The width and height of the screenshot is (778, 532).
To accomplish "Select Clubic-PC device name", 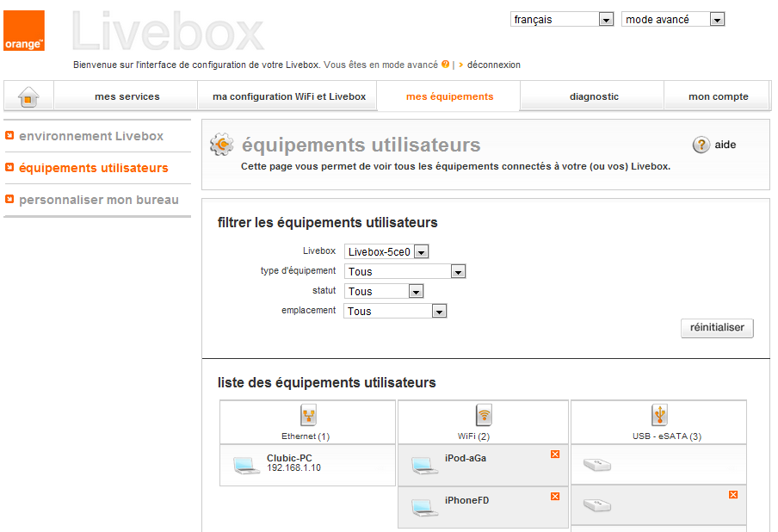I will point(289,458).
